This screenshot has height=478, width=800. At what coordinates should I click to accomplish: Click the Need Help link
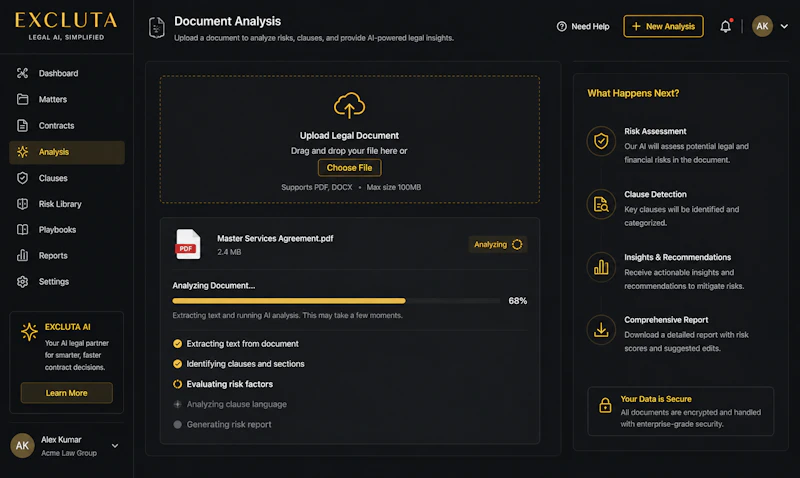[583, 26]
